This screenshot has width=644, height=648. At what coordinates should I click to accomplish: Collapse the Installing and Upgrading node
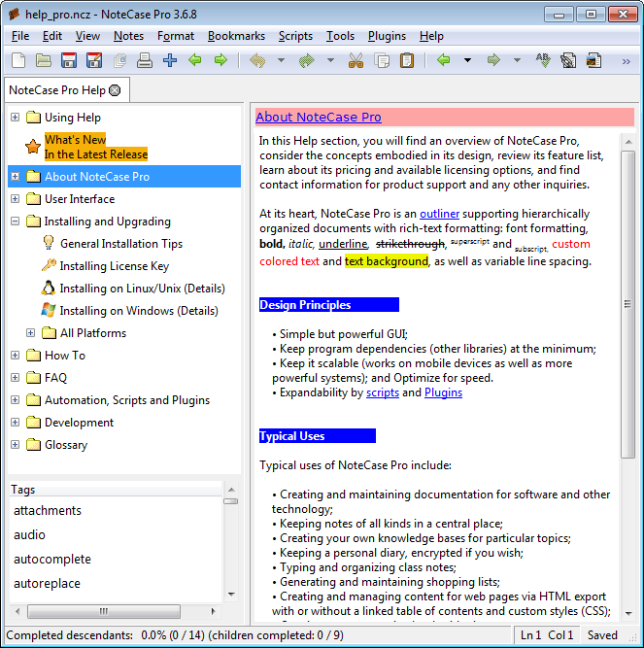click(x=15, y=222)
